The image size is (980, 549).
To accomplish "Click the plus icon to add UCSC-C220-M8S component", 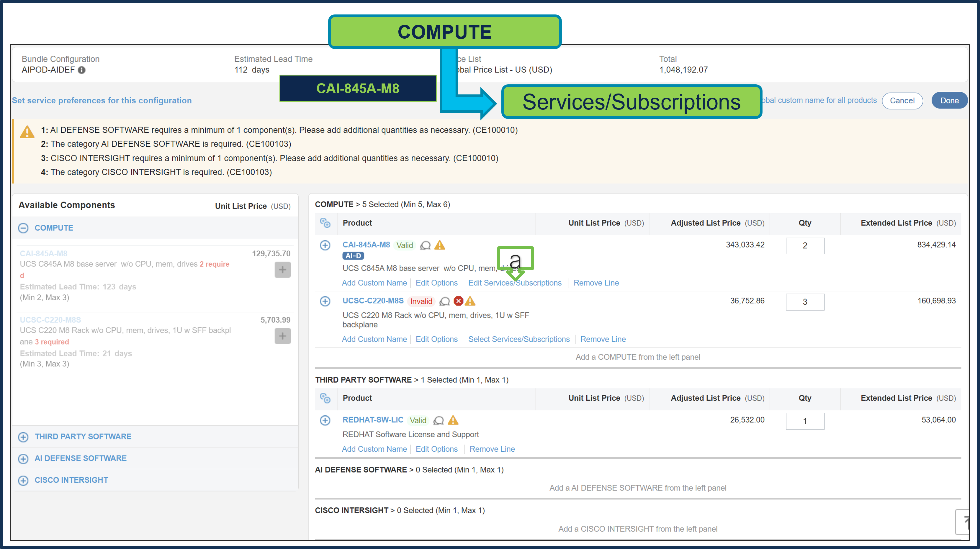I will click(283, 336).
